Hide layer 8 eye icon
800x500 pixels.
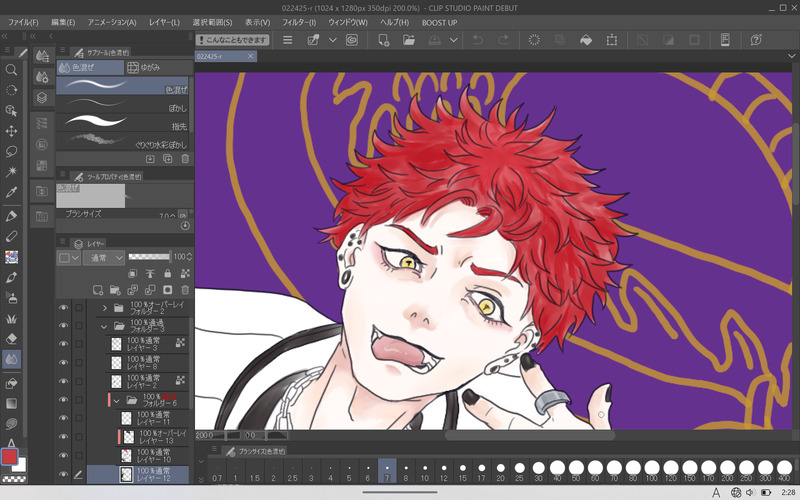63,363
